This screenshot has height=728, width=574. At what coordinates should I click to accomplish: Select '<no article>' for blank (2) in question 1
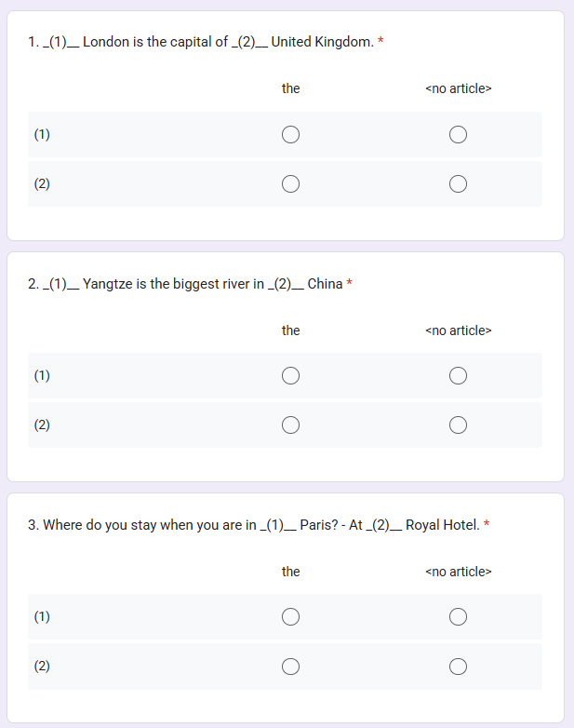click(458, 183)
